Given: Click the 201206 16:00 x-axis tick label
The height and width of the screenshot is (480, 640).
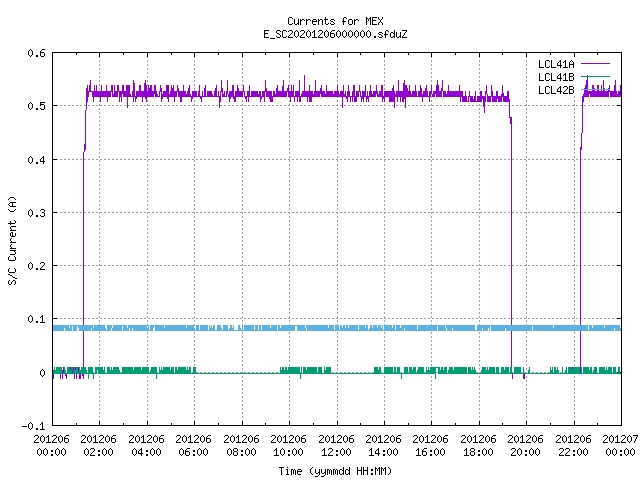Looking at the screenshot, I should [x=431, y=445].
